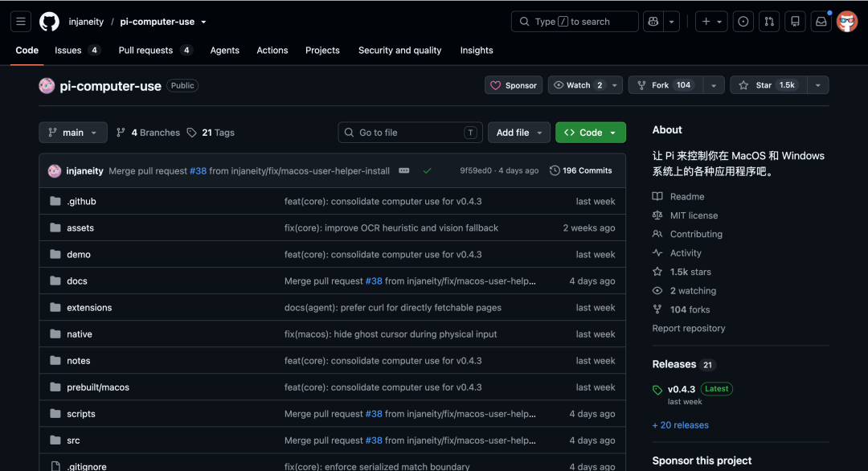Click the tag icon beside 21 Tags

pos(191,133)
